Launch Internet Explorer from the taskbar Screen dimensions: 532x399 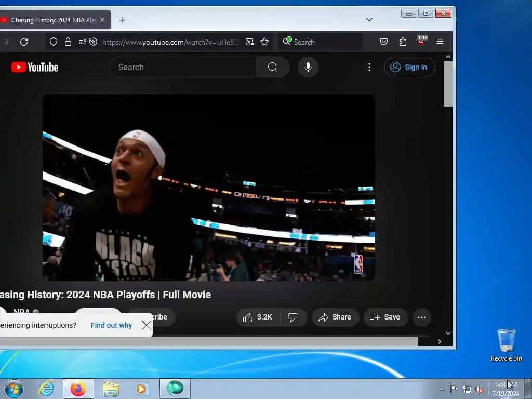point(46,389)
